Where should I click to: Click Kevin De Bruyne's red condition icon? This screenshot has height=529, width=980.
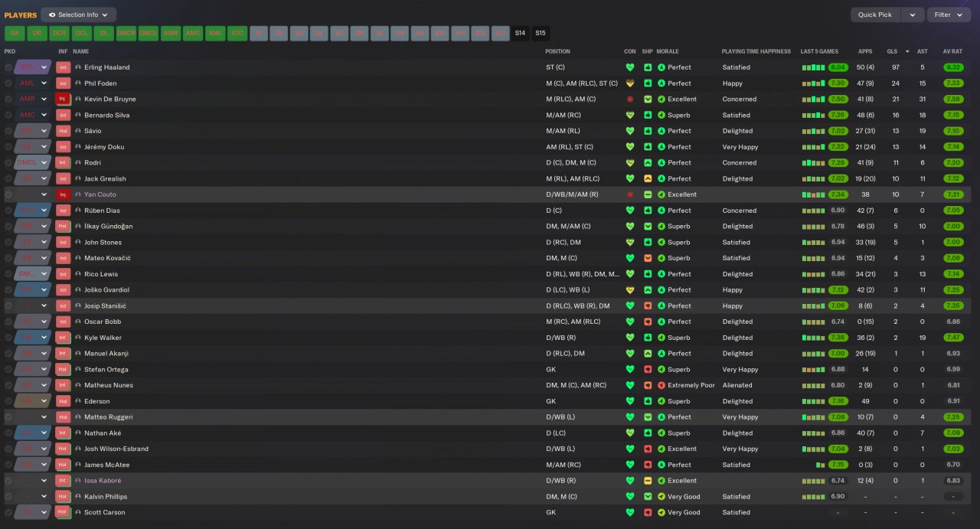(630, 100)
